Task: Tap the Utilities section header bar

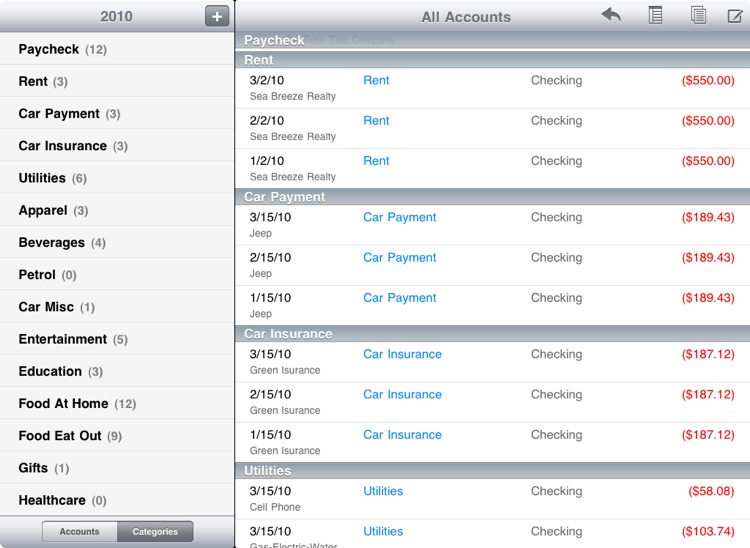Action: (x=493, y=471)
